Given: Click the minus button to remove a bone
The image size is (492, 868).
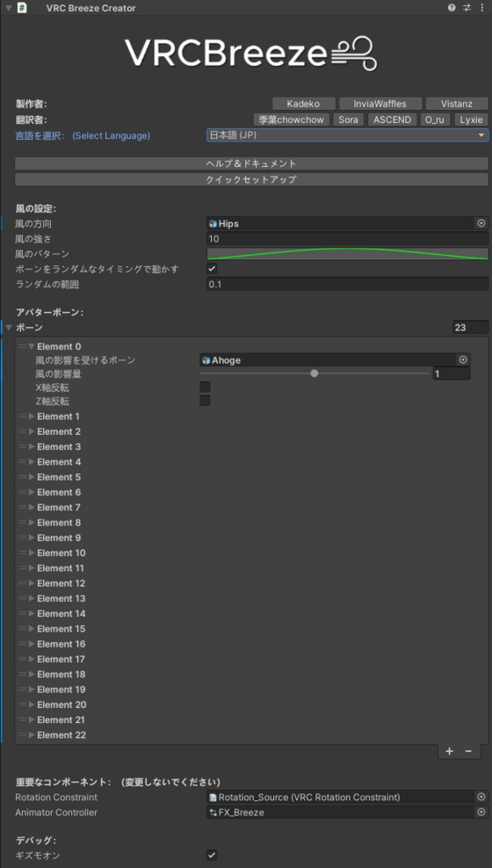Looking at the screenshot, I should tap(468, 751).
